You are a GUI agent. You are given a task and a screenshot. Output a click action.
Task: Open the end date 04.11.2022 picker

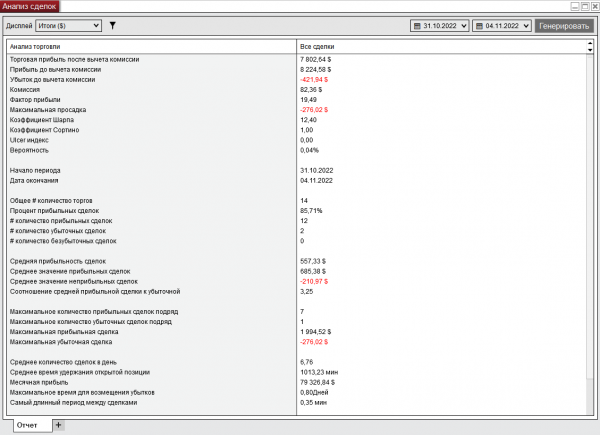(x=502, y=26)
